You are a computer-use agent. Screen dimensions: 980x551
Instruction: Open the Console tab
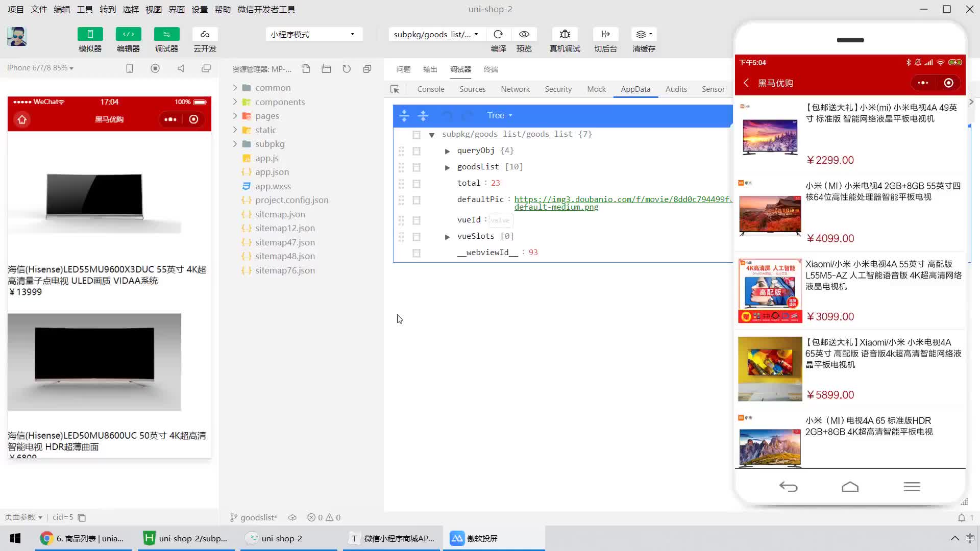coord(431,89)
